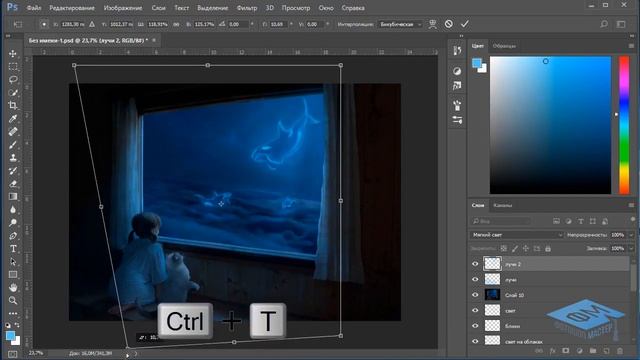
Task: Select the Pen tool
Action: click(13, 236)
